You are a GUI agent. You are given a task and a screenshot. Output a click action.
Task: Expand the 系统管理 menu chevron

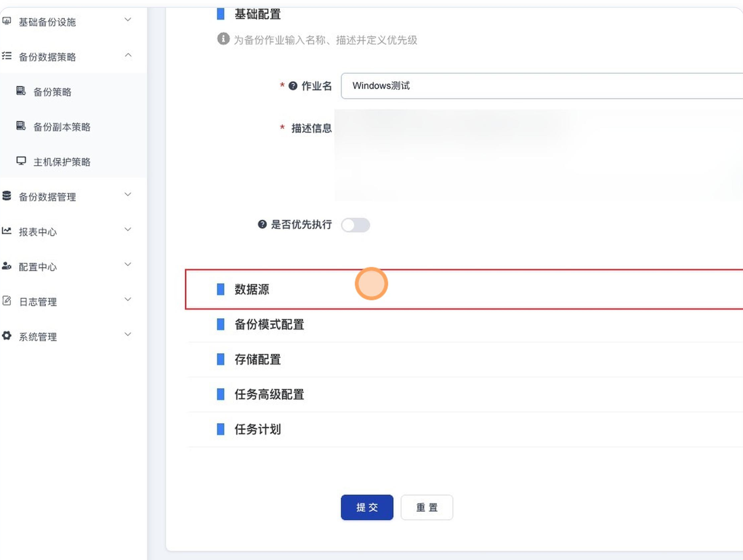pyautogui.click(x=128, y=335)
